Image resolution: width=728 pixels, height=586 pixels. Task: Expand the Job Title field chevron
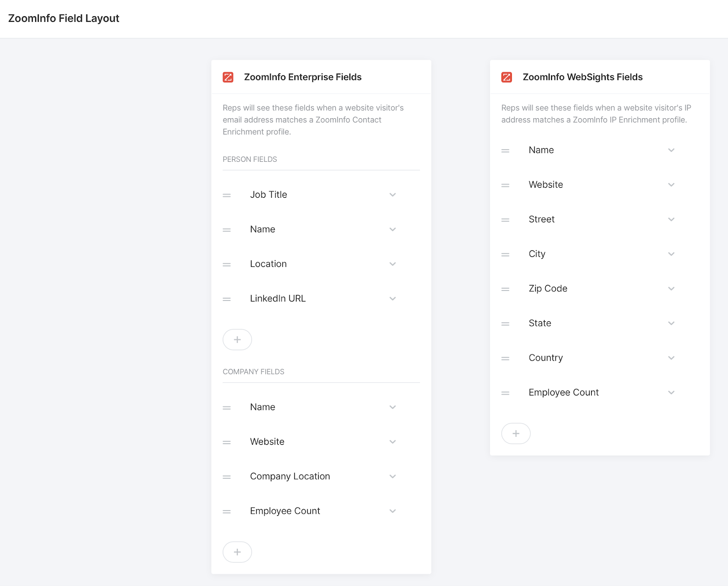(393, 195)
